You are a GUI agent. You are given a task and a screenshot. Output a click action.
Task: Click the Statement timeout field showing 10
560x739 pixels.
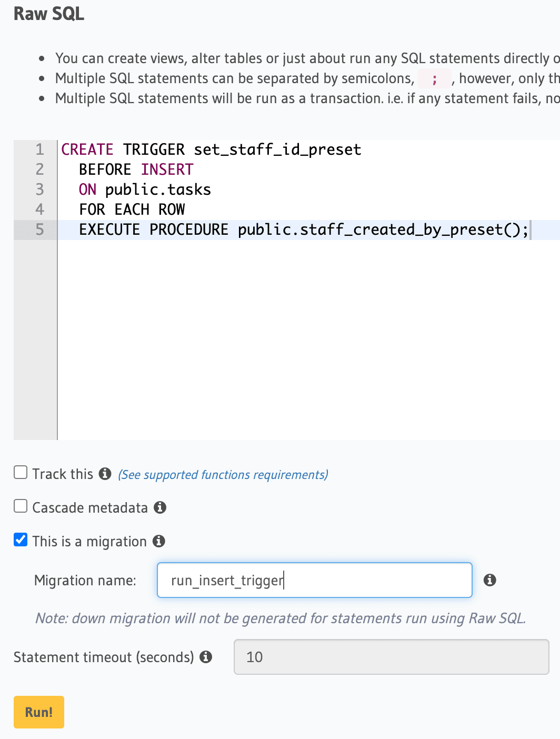391,657
